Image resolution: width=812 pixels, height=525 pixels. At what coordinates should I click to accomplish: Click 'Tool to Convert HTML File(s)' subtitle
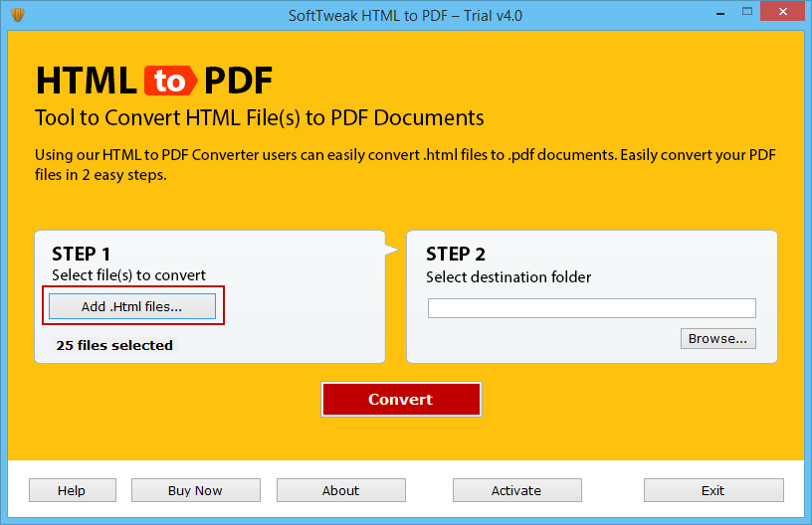click(x=260, y=118)
